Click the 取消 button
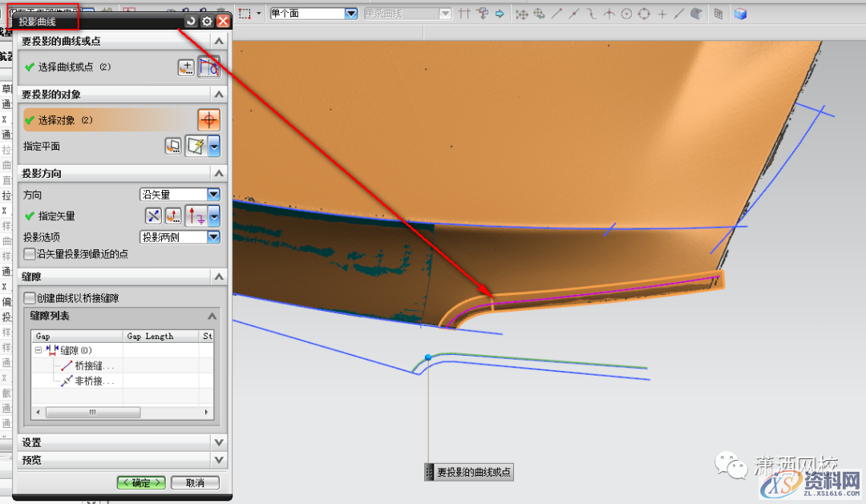 click(x=195, y=483)
